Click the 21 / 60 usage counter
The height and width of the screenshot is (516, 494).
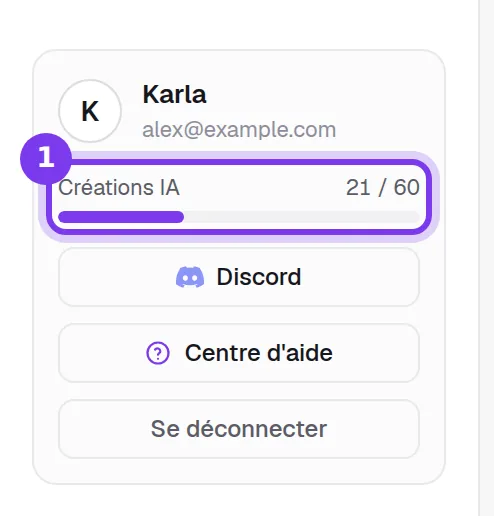[x=383, y=187]
